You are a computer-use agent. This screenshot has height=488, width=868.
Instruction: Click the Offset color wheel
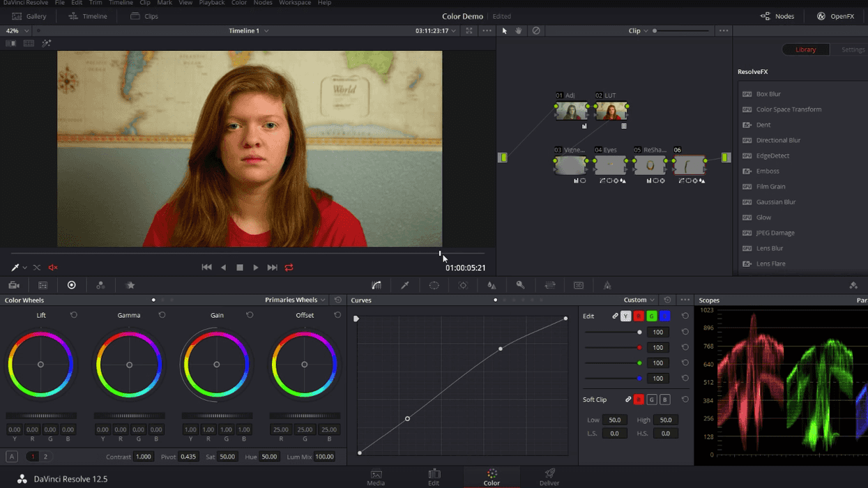304,365
